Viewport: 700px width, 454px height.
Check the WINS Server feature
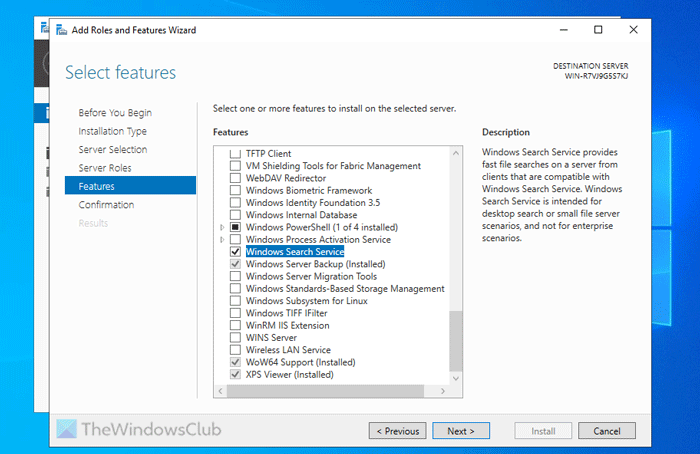click(235, 338)
